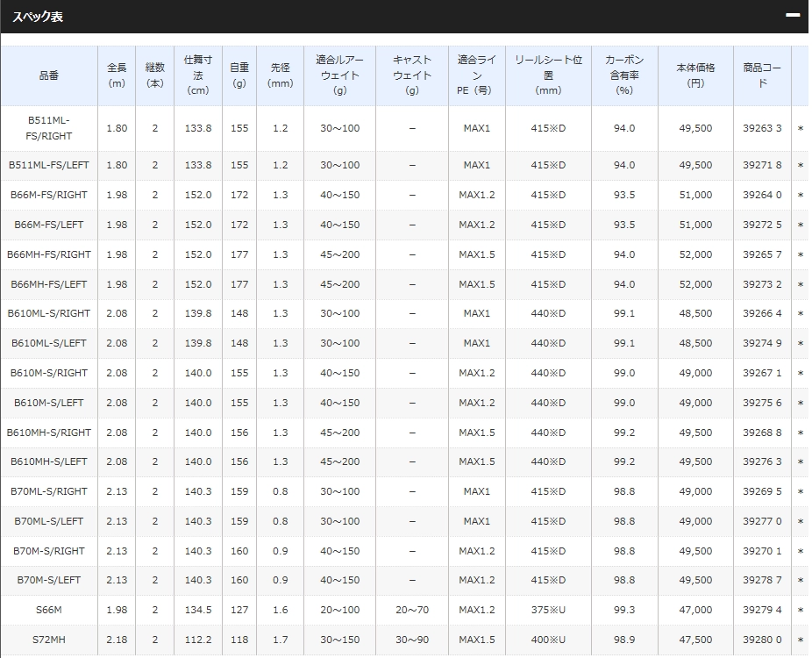812x658 pixels.
Task: Click product code 39278 7
Action: [x=762, y=580]
